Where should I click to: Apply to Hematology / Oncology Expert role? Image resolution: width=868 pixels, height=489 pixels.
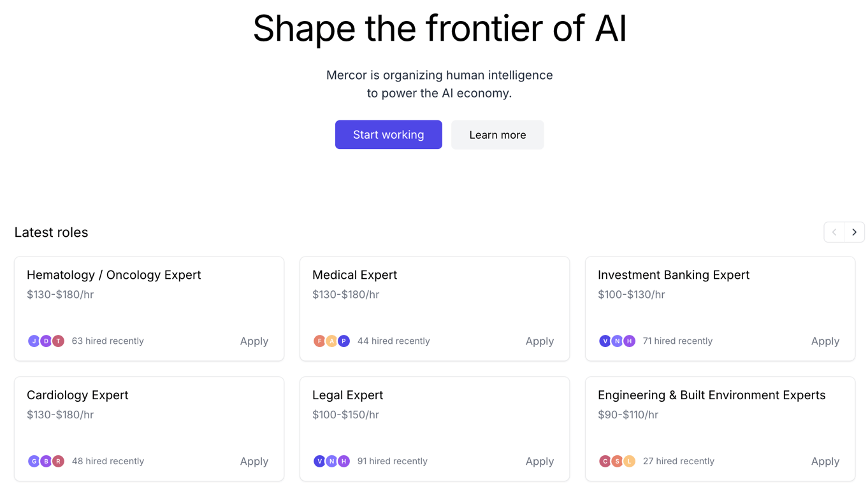[x=254, y=341]
